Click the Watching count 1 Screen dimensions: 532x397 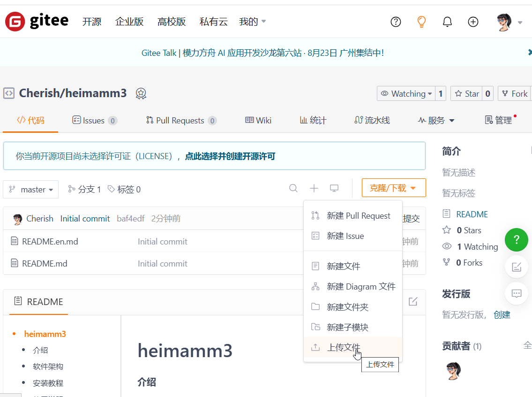click(441, 93)
